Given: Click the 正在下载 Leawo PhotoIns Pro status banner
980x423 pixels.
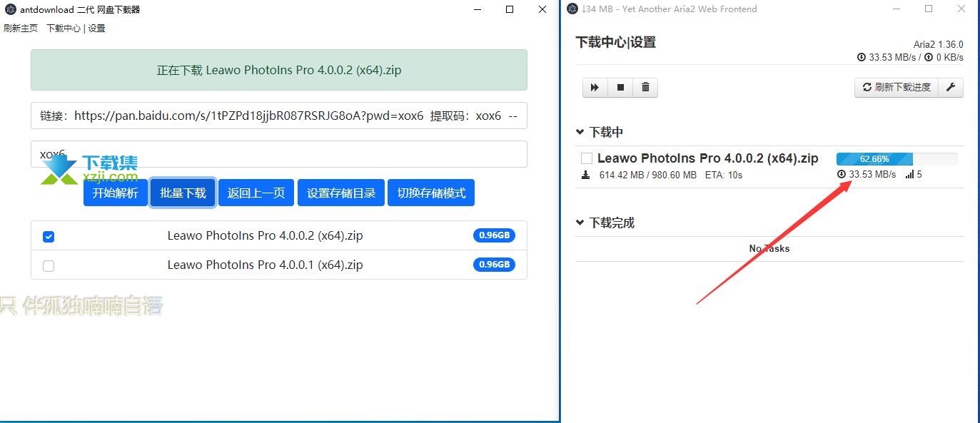Looking at the screenshot, I should pyautogui.click(x=279, y=70).
